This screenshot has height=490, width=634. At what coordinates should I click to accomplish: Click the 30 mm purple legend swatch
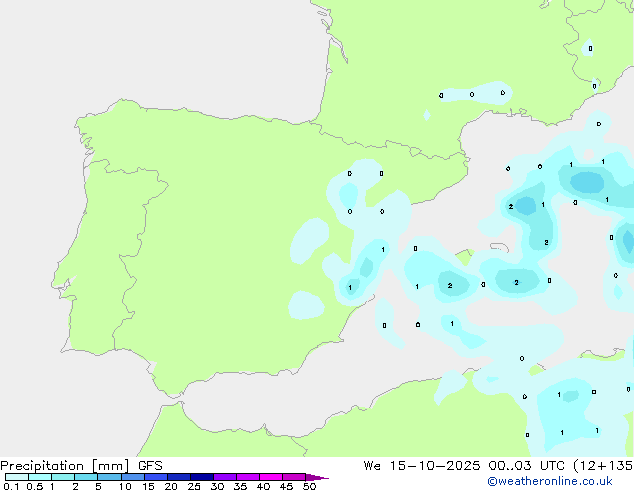coord(224,477)
